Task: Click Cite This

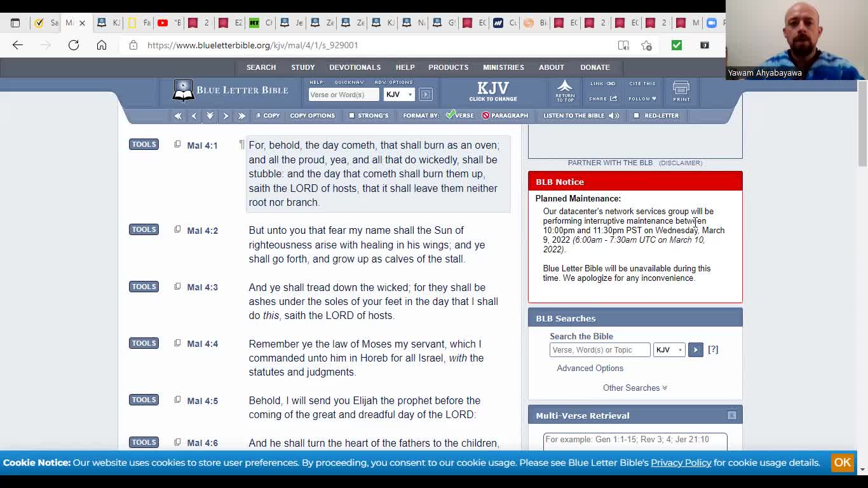Action: [642, 83]
